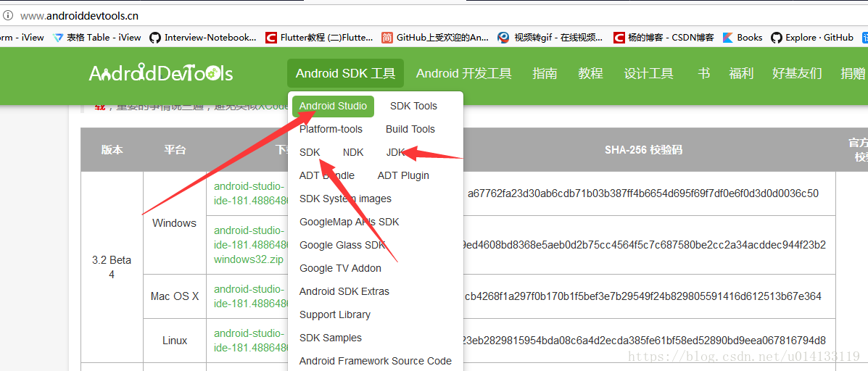This screenshot has width=868, height=371.
Task: Click the Linux platform cell
Action: click(174, 341)
